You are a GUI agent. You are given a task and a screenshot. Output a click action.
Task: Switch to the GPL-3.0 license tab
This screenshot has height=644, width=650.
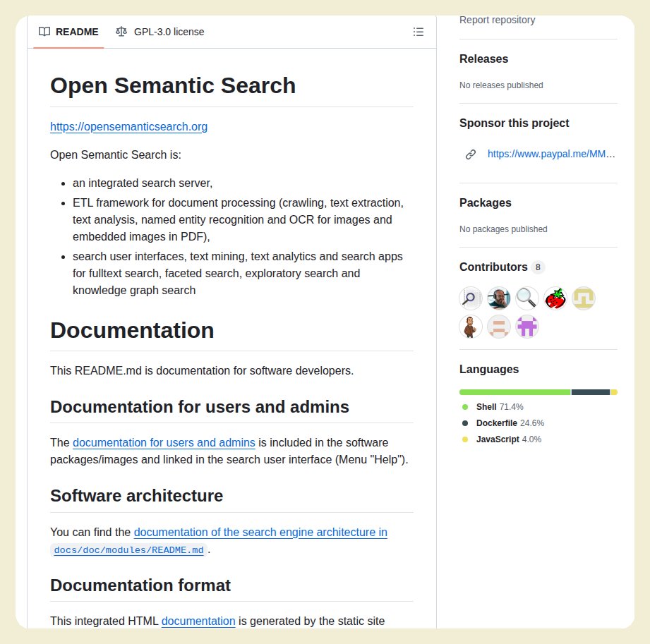[x=160, y=32]
